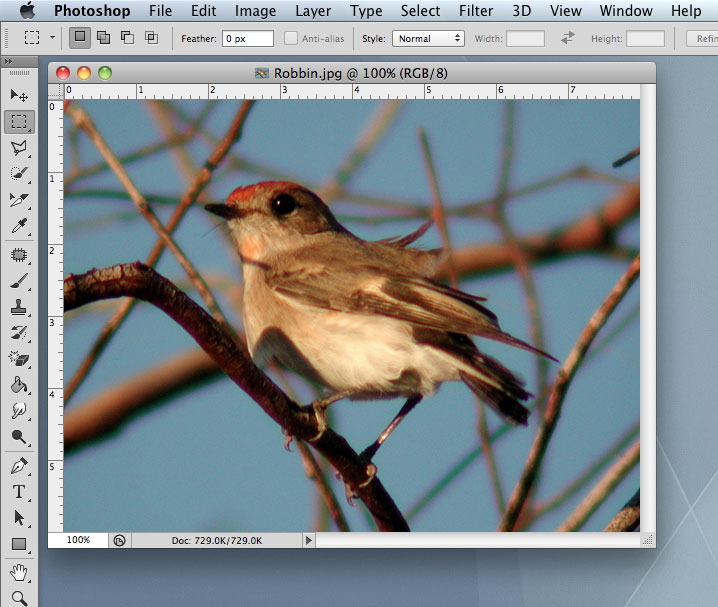Select the Brush tool
Image resolution: width=718 pixels, height=607 pixels.
tap(19, 281)
